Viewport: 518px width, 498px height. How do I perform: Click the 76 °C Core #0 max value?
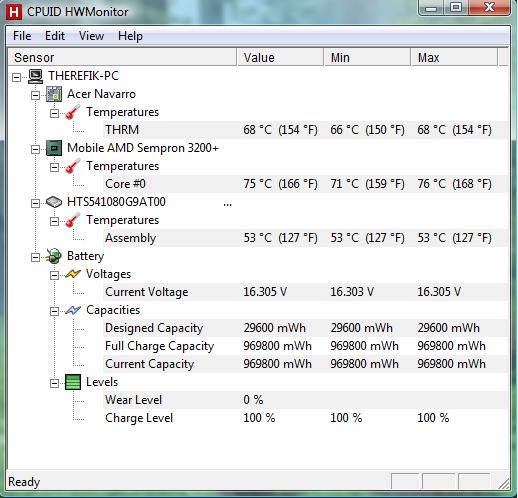pos(454,184)
